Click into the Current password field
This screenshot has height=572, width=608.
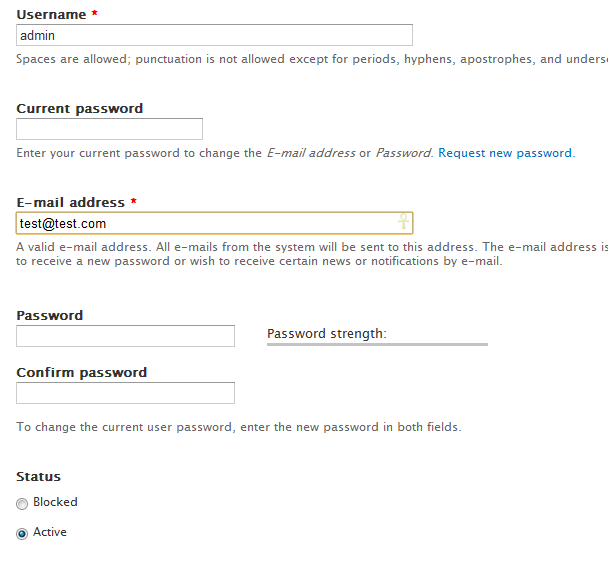(x=109, y=129)
